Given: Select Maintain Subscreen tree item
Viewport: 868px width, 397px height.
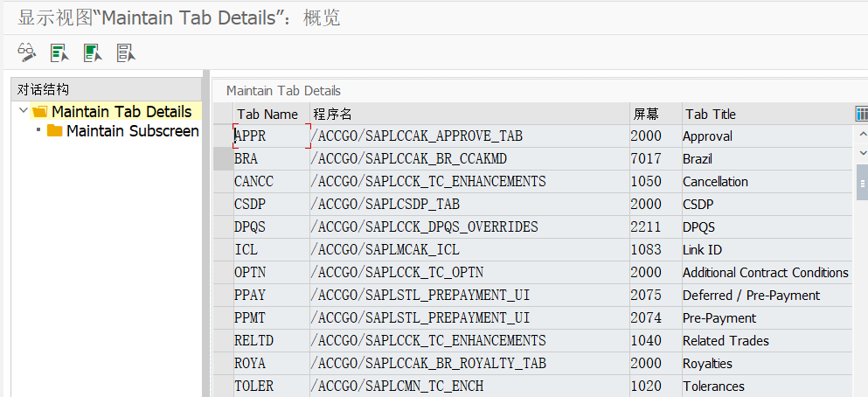Looking at the screenshot, I should point(133,131).
